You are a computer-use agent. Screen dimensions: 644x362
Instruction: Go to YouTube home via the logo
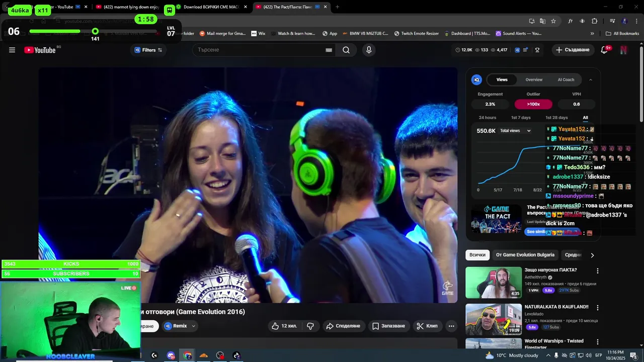click(40, 50)
